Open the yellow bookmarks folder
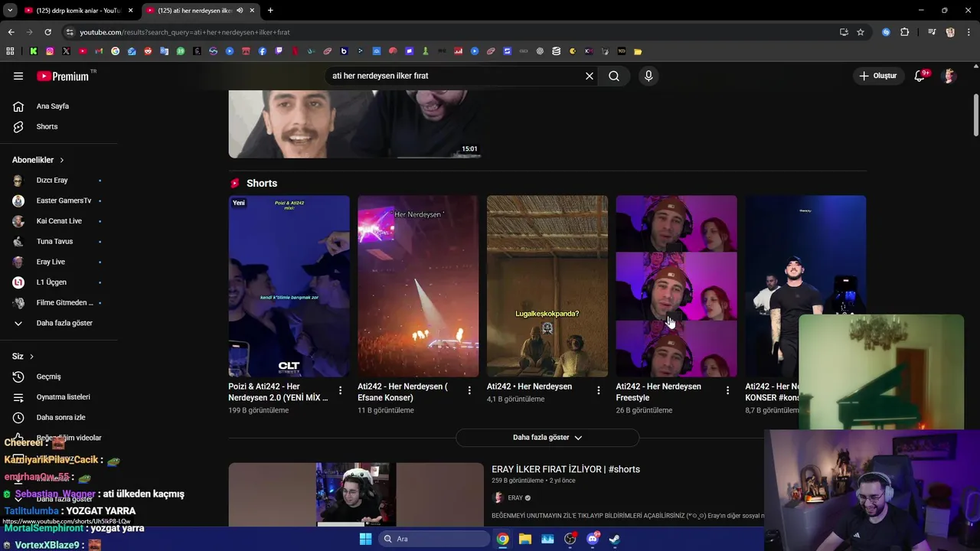 tap(638, 51)
